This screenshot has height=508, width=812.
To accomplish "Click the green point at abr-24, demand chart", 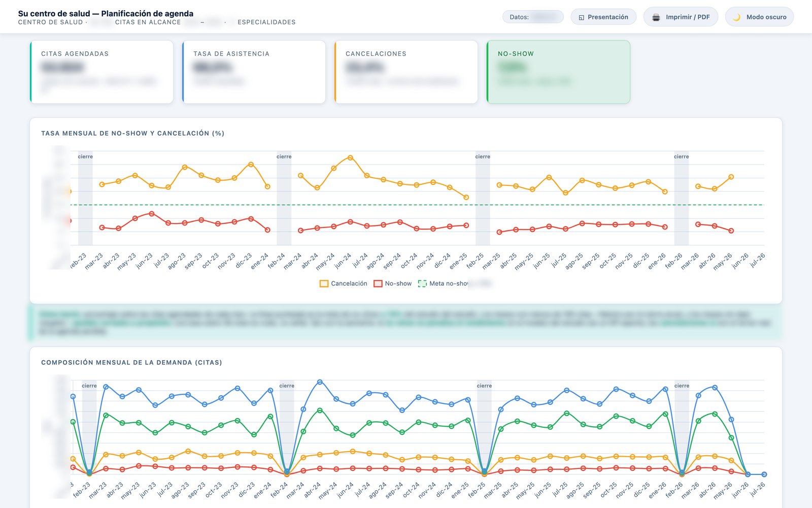I will (x=320, y=410).
